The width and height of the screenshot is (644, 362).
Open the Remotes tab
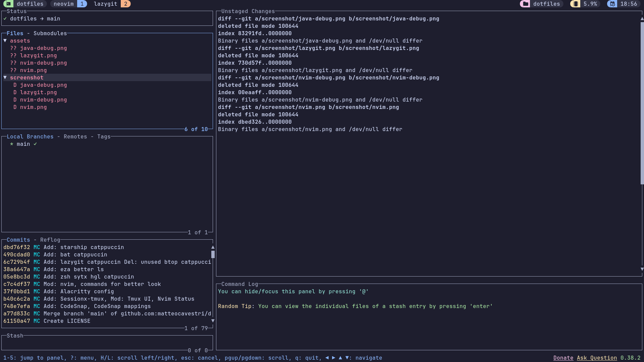[75, 137]
